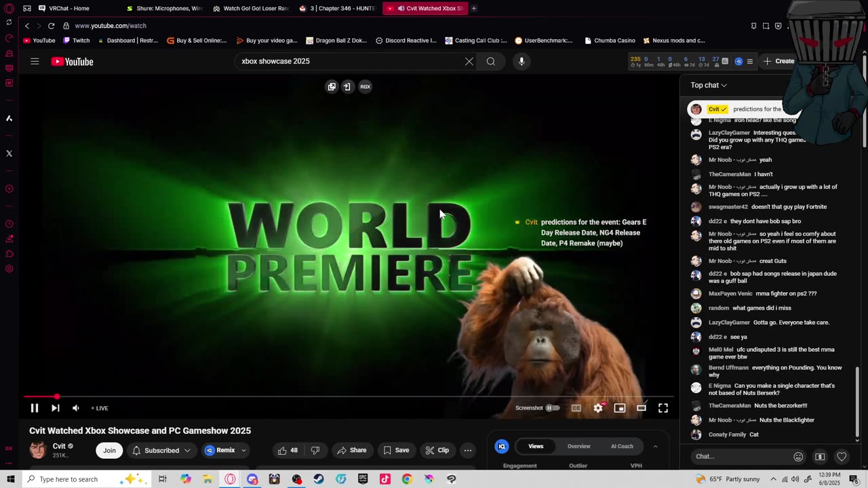This screenshot has height=488, width=868.
Task: Share the video
Action: (x=352, y=450)
